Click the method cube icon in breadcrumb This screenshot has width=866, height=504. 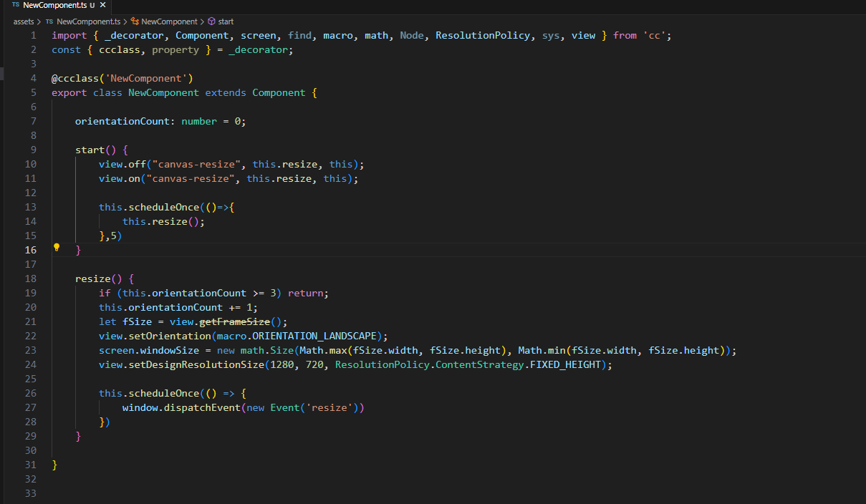click(x=211, y=21)
